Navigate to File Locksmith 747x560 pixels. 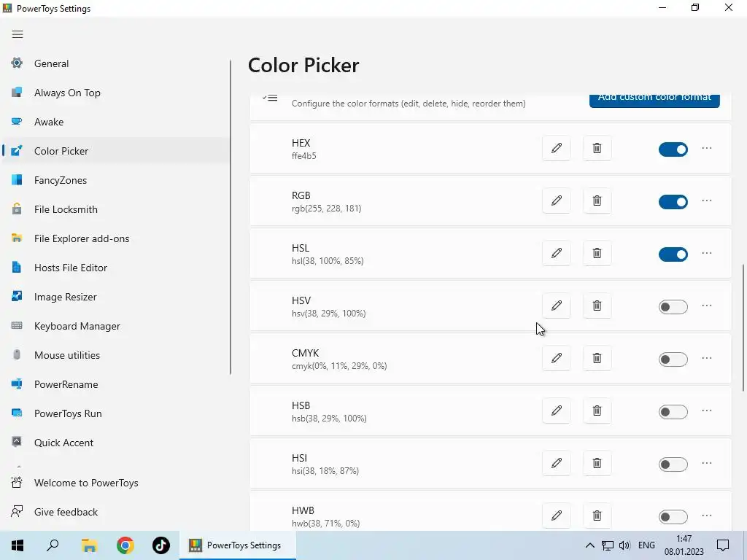(x=115, y=209)
